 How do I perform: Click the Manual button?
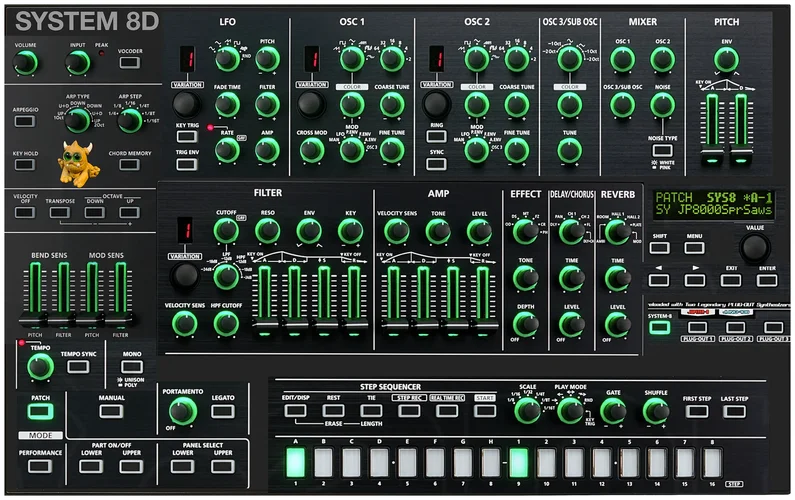click(112, 411)
